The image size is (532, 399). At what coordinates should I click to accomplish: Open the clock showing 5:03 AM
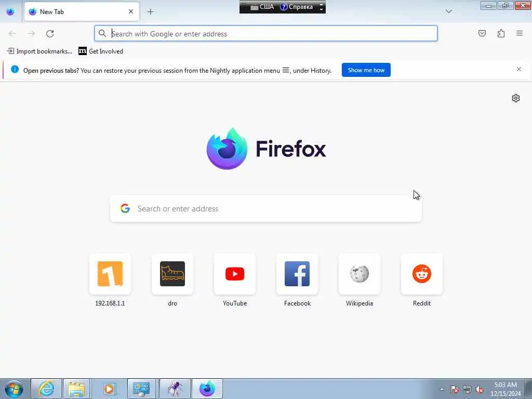click(x=505, y=389)
